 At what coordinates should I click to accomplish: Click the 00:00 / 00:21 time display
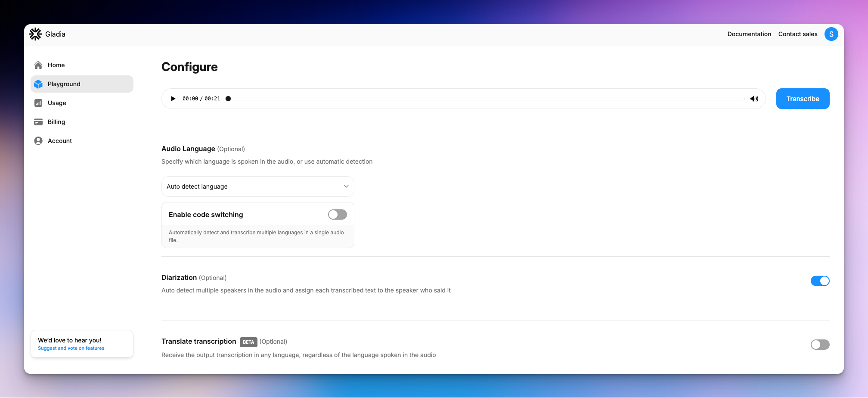pos(201,99)
